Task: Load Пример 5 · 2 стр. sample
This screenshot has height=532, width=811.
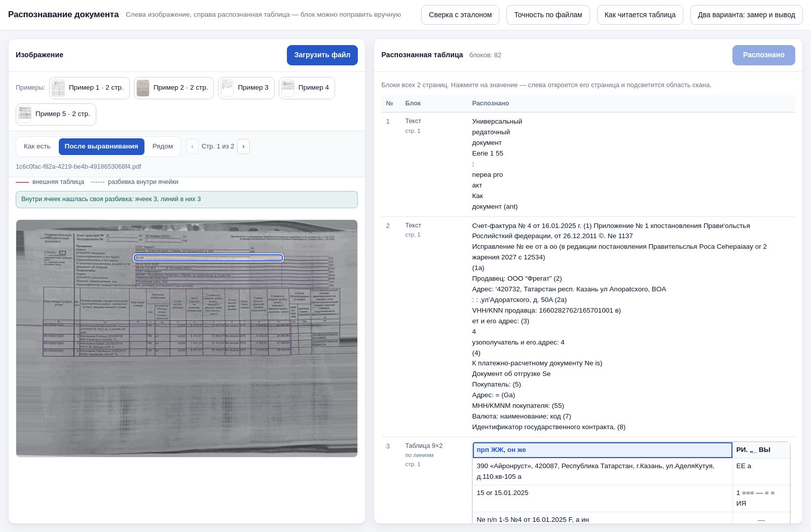Action: point(56,114)
